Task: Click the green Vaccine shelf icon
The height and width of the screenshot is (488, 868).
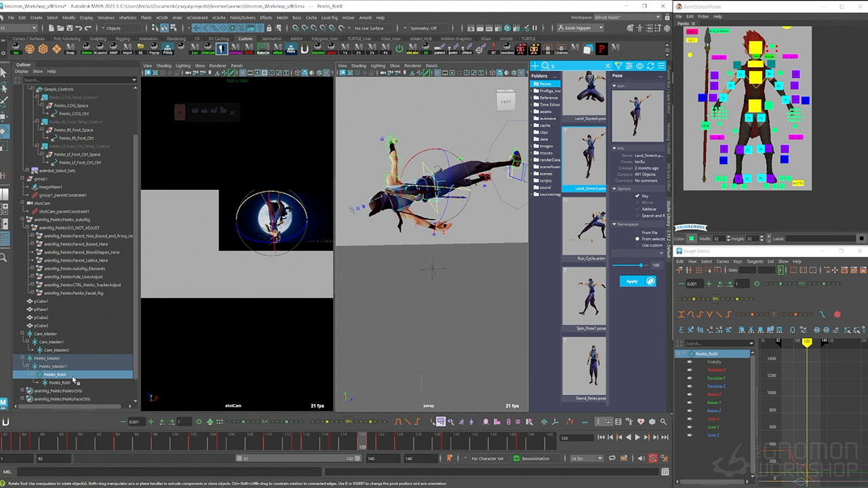Action: point(318,49)
